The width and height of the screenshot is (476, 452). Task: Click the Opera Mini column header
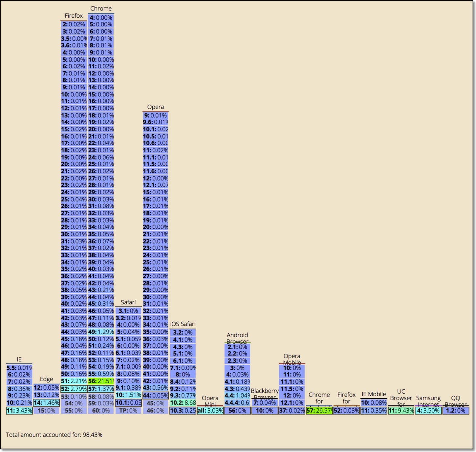(x=210, y=401)
